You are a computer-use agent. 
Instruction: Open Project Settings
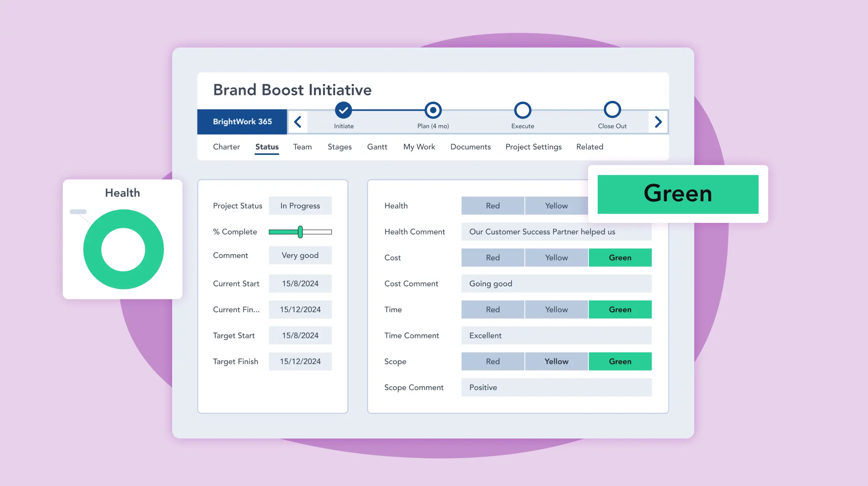[x=533, y=147]
